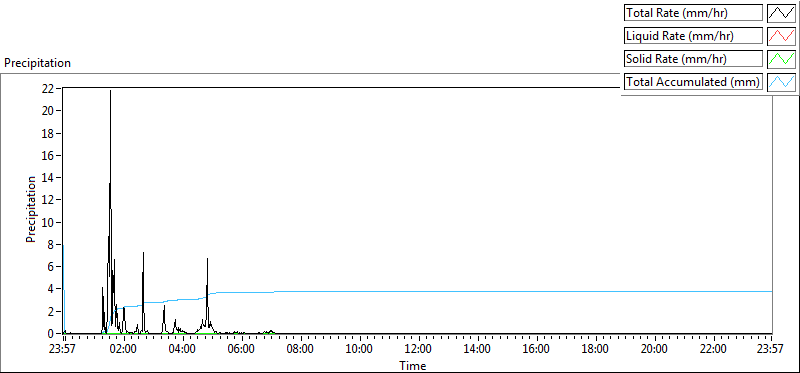Click the Time axis title
The height and width of the screenshot is (373, 800).
tap(412, 365)
